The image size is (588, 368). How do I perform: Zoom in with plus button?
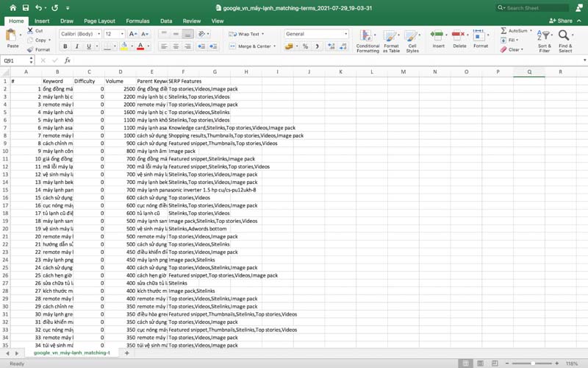[557, 363]
